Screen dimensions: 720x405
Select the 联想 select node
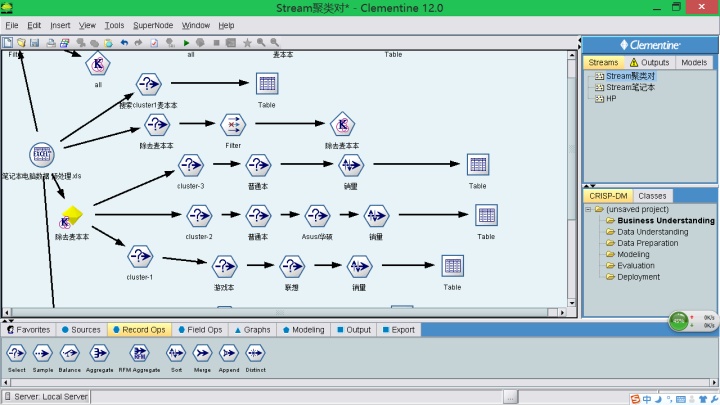292,266
